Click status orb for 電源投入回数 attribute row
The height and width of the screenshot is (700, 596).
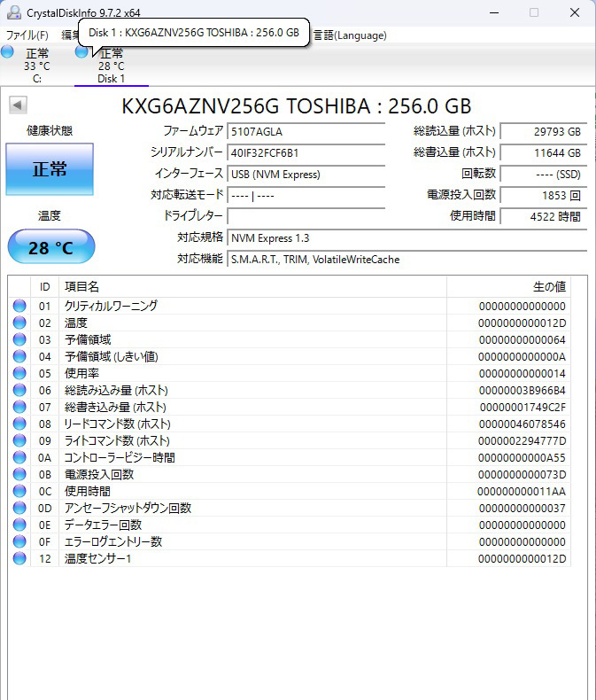click(19, 474)
